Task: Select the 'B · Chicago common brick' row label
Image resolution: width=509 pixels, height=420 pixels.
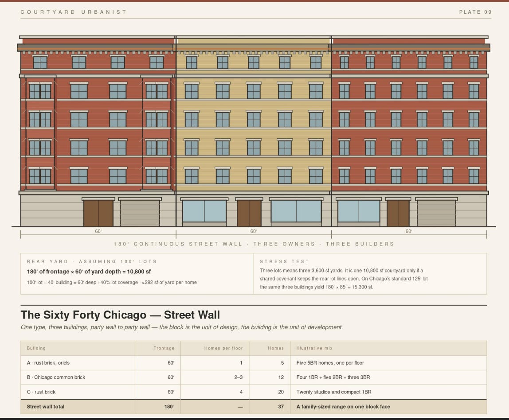Action: coord(56,377)
